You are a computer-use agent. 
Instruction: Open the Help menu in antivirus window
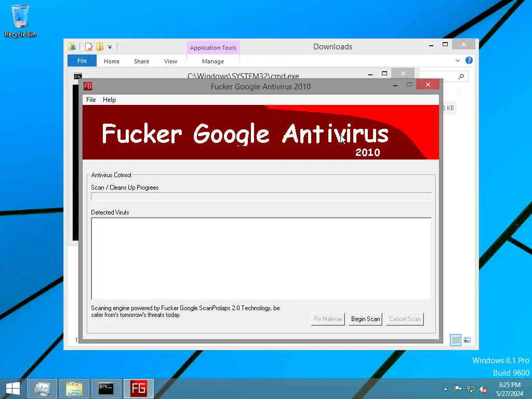tap(109, 100)
